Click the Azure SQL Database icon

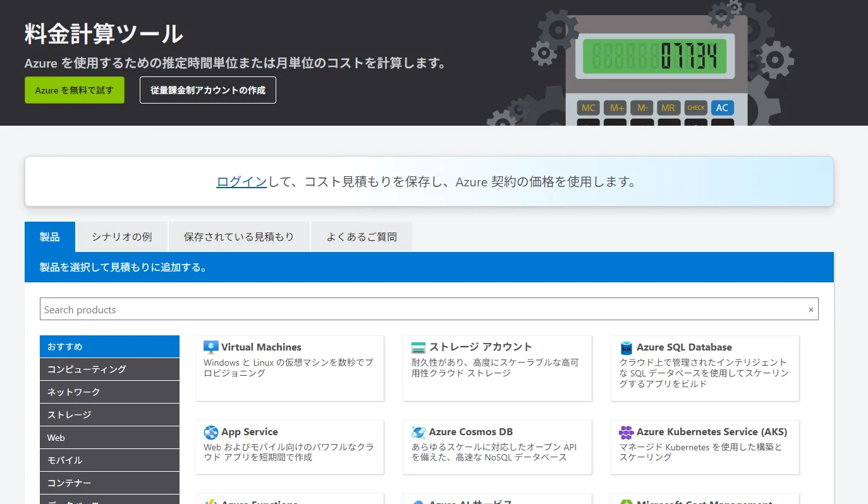pos(627,347)
